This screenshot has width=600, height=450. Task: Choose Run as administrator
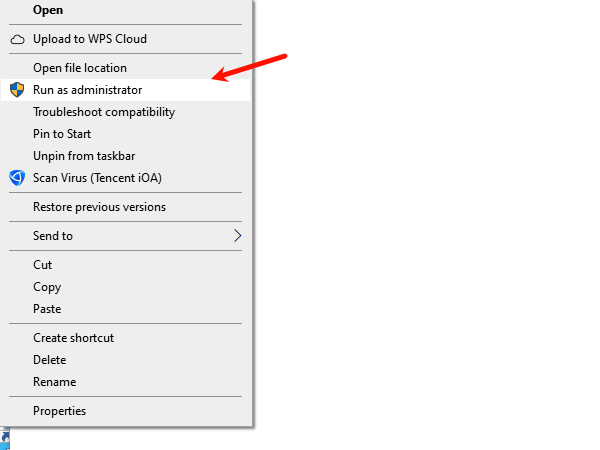click(126, 90)
